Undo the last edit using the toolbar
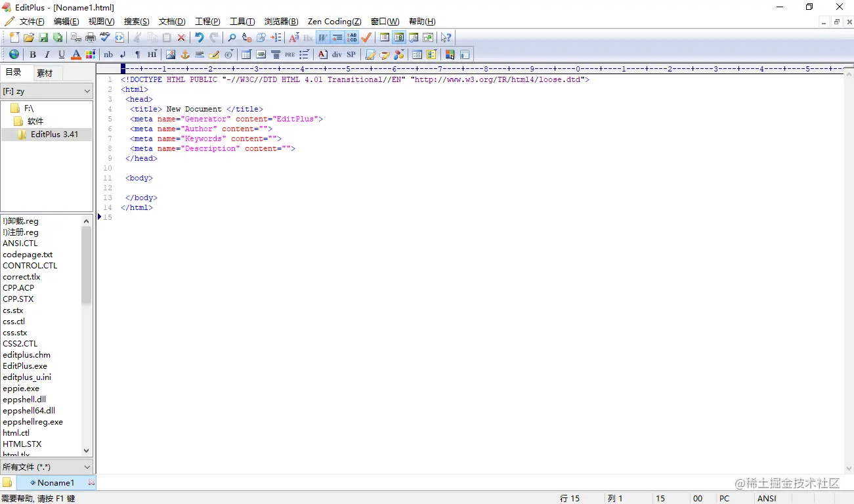 click(x=198, y=37)
